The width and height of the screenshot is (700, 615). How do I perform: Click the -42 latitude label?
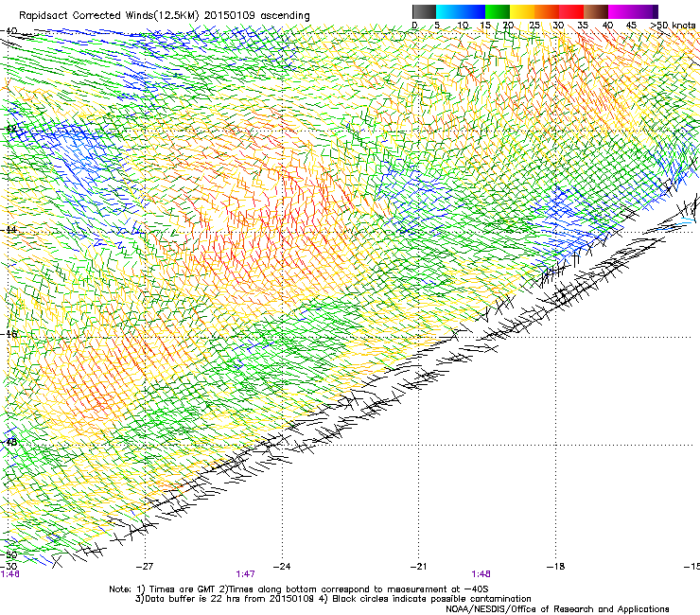pos(9,129)
